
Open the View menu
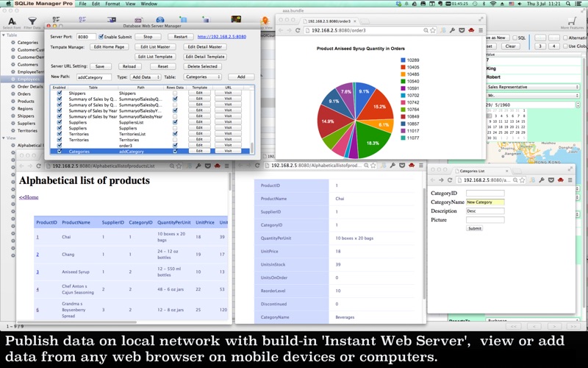click(130, 4)
